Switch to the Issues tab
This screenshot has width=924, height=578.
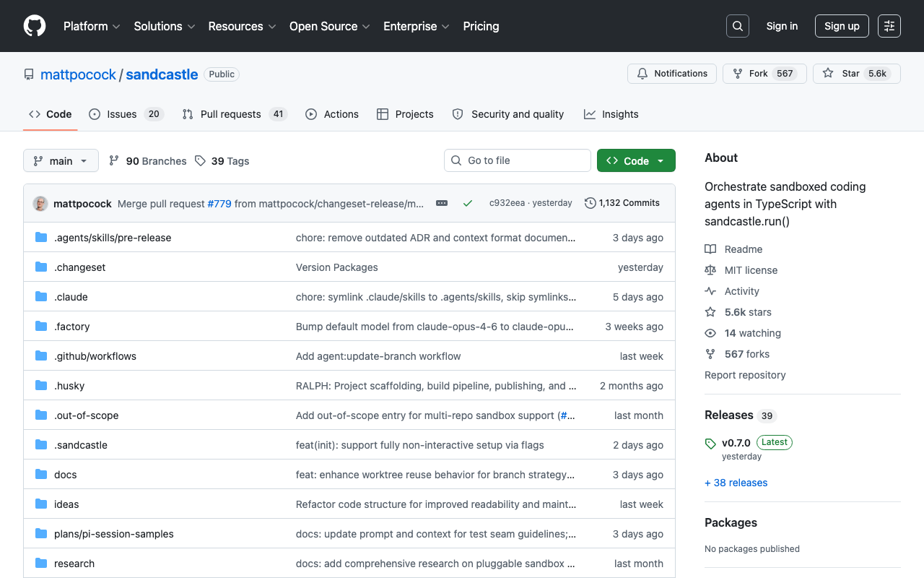click(126, 114)
